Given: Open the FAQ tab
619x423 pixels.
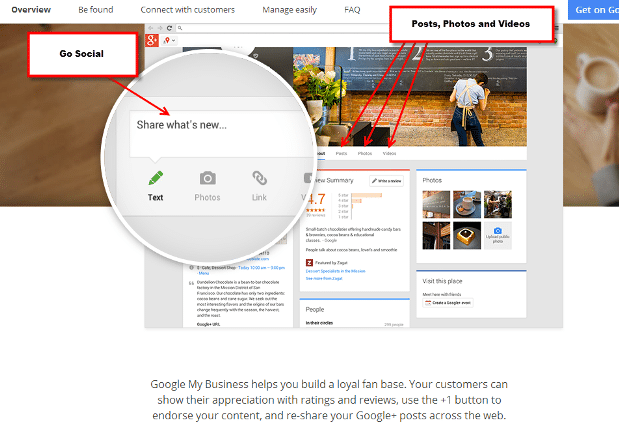Looking at the screenshot, I should click(352, 10).
